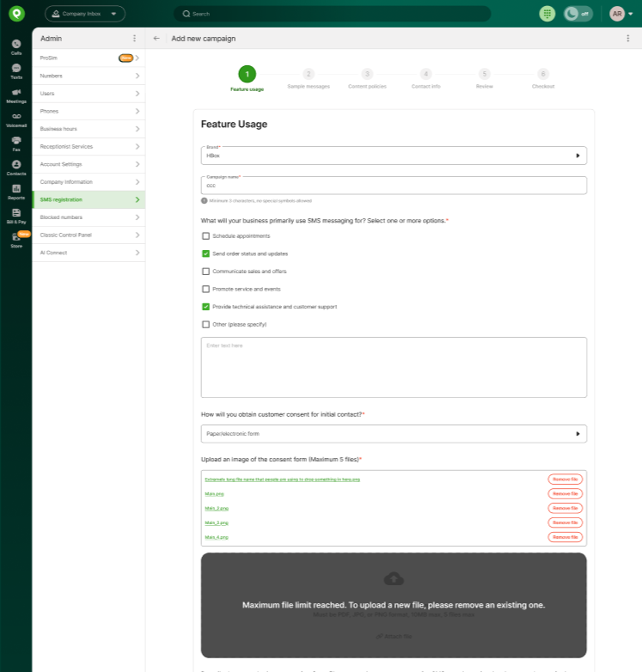
Task: Open the dial pad icon in header
Action: tap(547, 14)
